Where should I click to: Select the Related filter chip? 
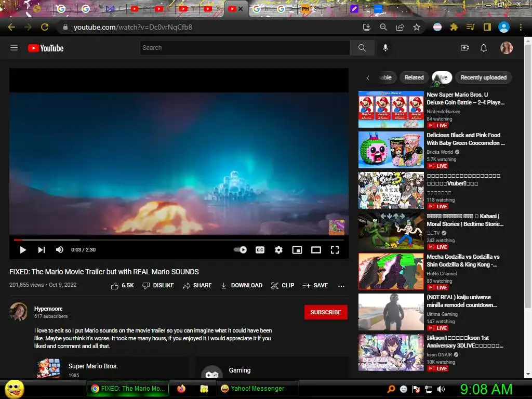414,77
